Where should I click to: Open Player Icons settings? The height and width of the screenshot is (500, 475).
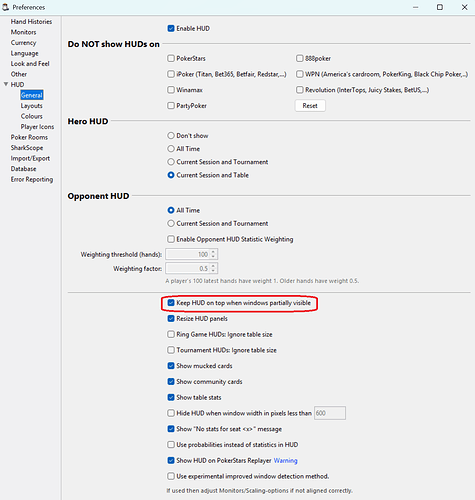(37, 127)
